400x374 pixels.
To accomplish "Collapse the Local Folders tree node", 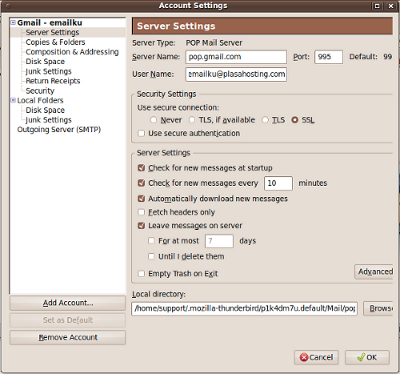I will 13,100.
